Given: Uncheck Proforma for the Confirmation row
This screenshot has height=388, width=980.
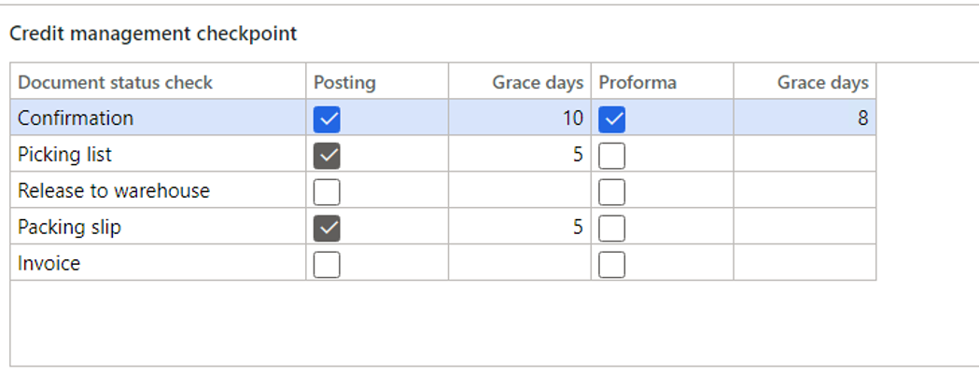Looking at the screenshot, I should click(612, 118).
